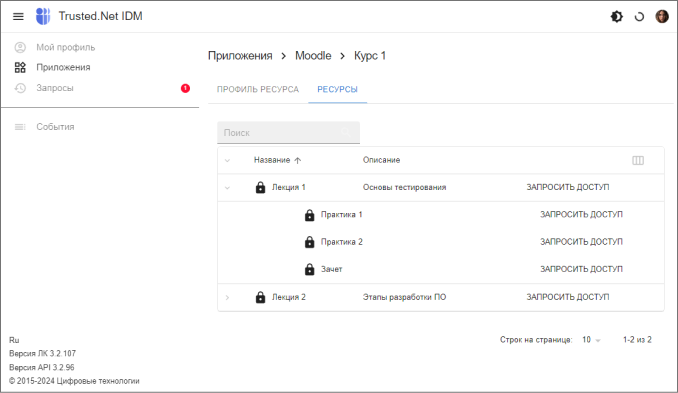Switch to the ПРОФИЛЬ РЕСУРСА tab
Screen dimensions: 678x393
(x=258, y=89)
